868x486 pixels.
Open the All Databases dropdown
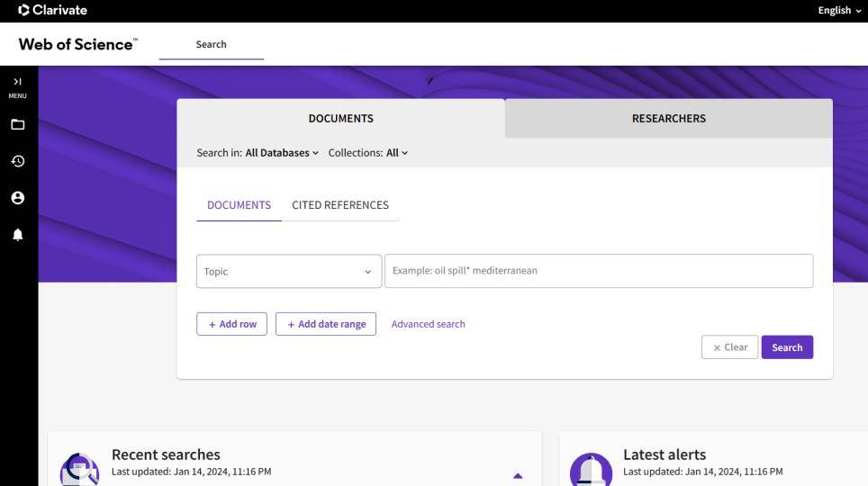[x=282, y=153]
